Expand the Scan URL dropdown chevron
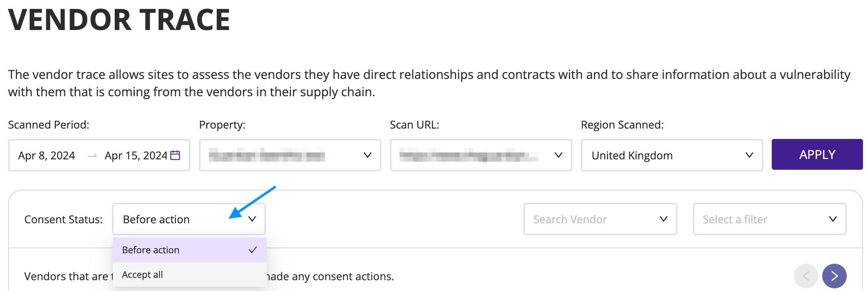This screenshot has height=291, width=868. pyautogui.click(x=558, y=155)
